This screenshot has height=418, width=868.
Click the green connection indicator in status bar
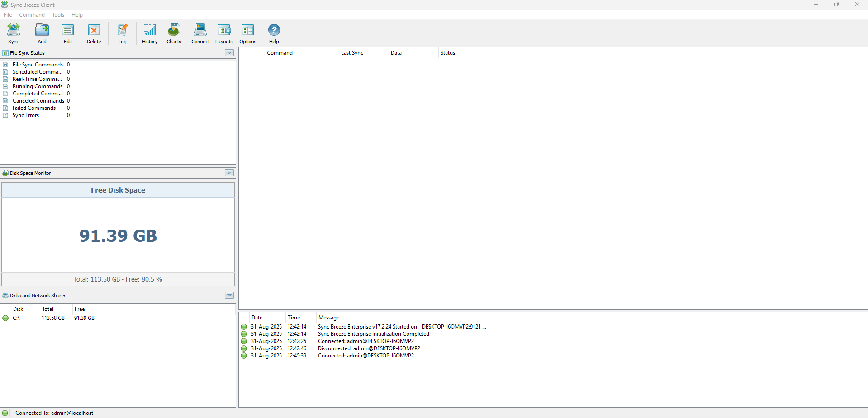coord(5,413)
